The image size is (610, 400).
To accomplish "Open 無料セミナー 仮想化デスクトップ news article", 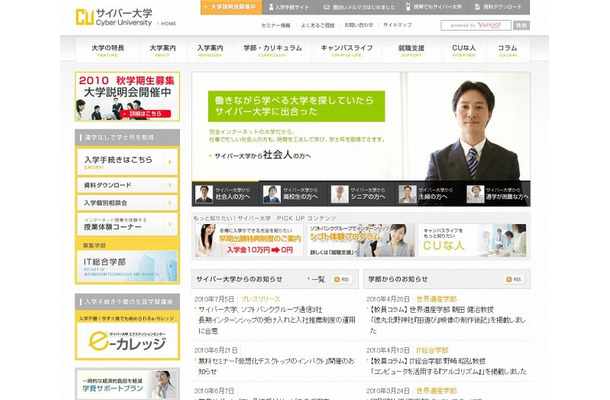I will [x=276, y=366].
